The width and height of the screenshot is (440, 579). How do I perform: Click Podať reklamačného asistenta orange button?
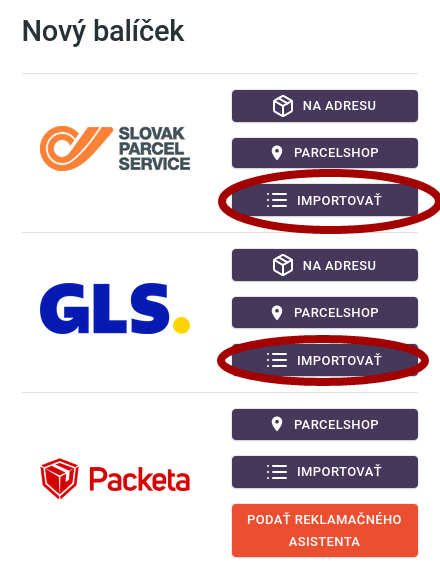[x=325, y=530]
